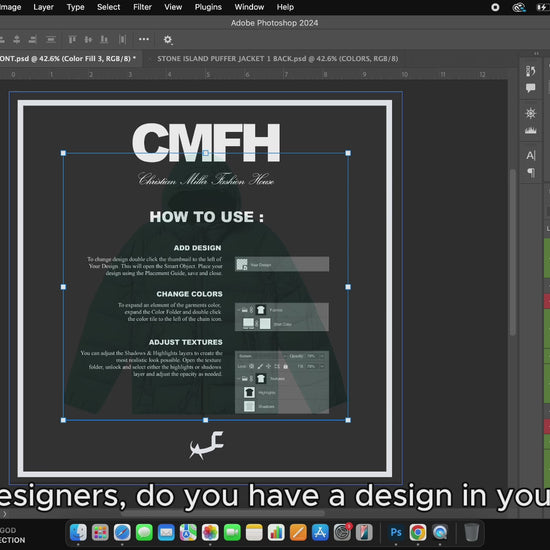This screenshot has height=550, width=550.
Task: Click the Distribute spacing horizontally icon
Action: [122, 40]
